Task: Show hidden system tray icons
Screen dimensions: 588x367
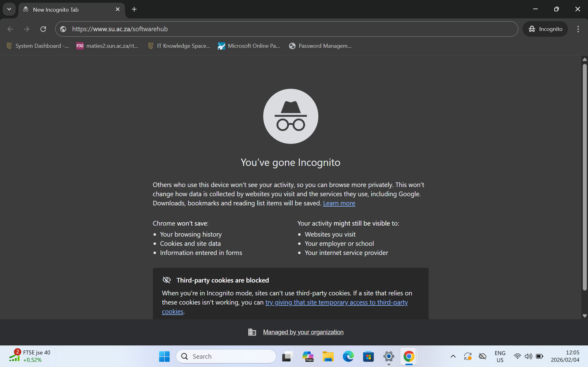Action: [x=453, y=356]
